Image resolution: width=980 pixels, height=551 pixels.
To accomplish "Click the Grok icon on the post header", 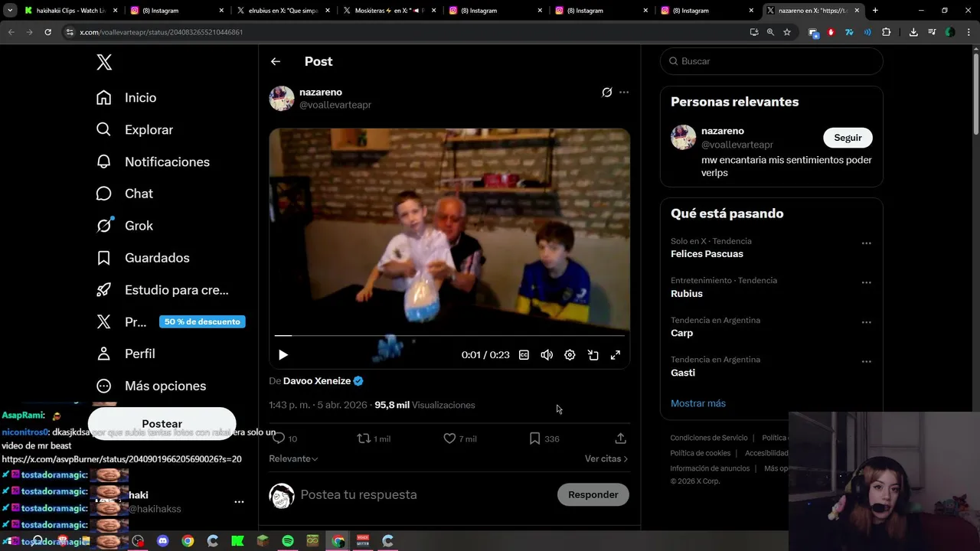I will 607,93.
